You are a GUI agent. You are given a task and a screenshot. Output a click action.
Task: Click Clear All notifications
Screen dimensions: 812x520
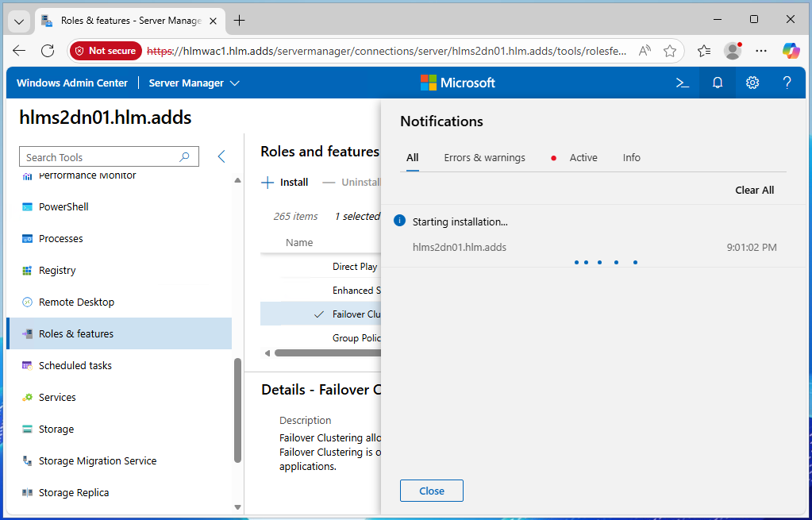(754, 190)
